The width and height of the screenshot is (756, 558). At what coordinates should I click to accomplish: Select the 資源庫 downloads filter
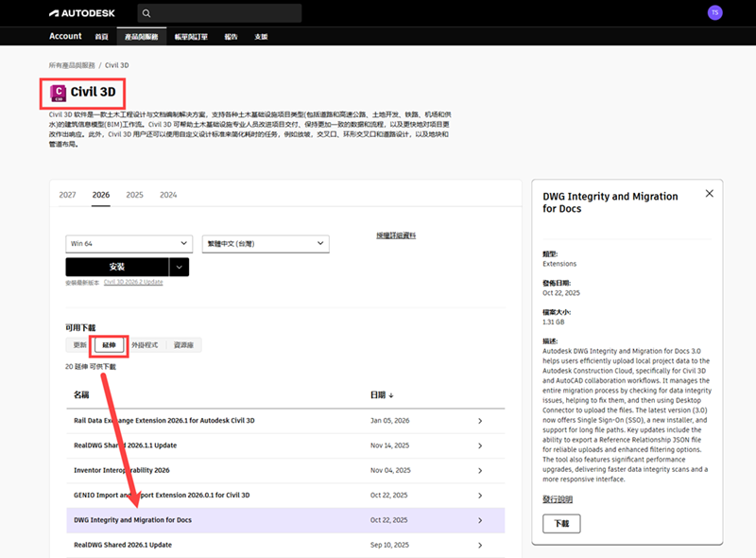(183, 345)
